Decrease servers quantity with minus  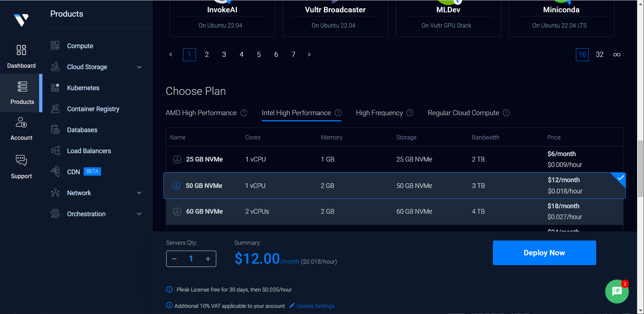coord(174,259)
